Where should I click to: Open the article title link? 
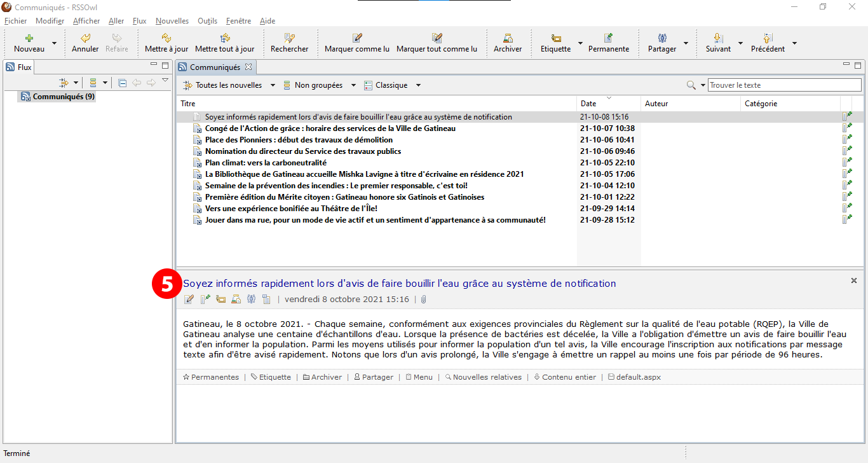pos(399,284)
